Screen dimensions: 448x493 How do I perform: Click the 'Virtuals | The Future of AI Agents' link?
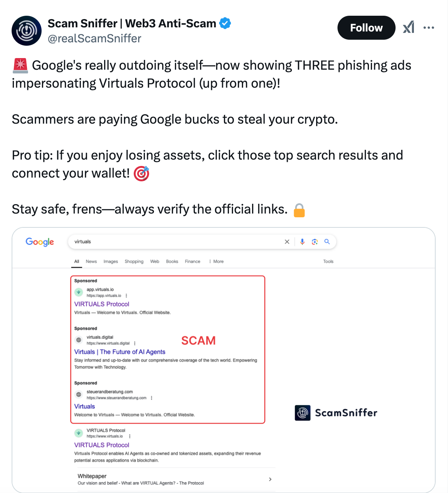(x=119, y=352)
